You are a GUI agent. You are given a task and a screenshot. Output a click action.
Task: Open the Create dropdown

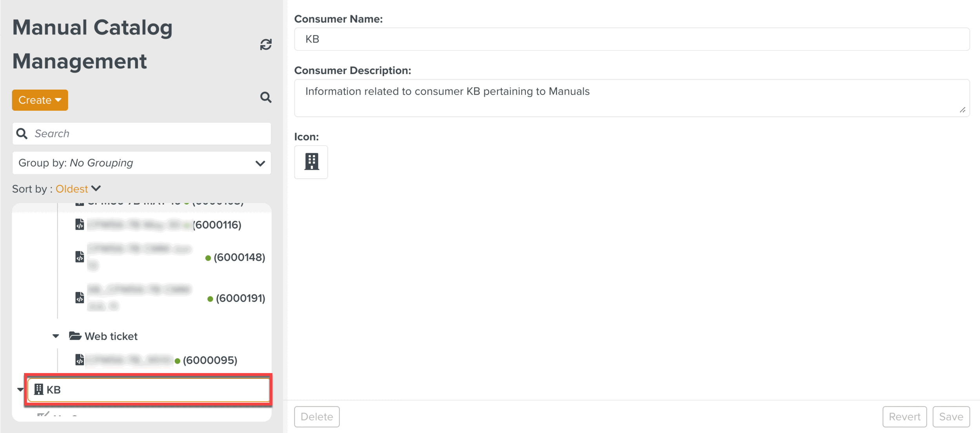[40, 100]
